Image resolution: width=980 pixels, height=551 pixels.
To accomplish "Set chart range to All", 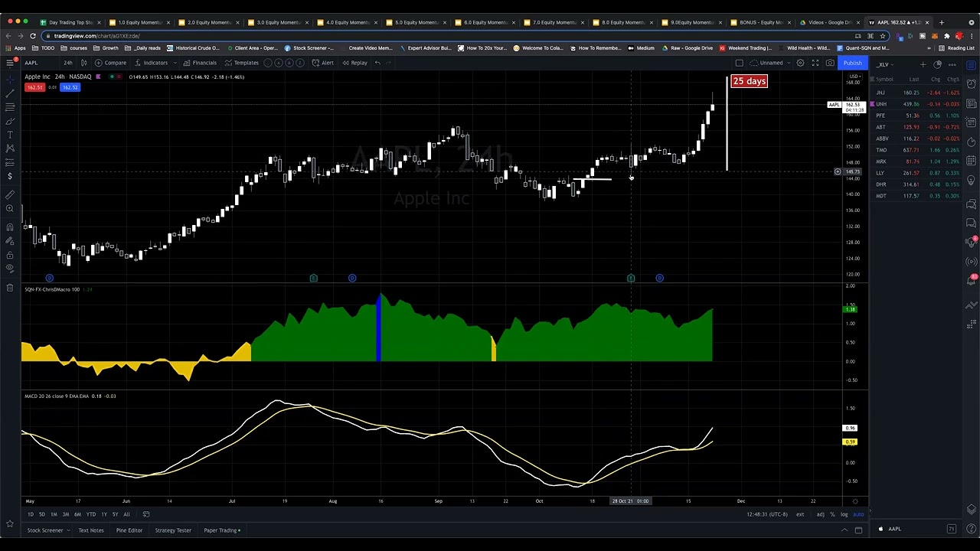I will click(126, 514).
